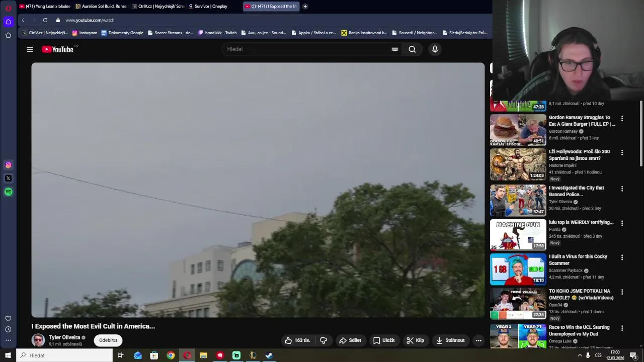The width and height of the screenshot is (644, 362).
Task: Open Steam from the taskbar
Action: tap(269, 355)
